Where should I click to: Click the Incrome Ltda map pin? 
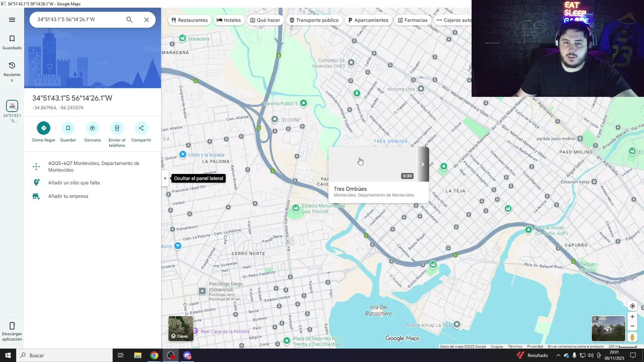(421, 88)
